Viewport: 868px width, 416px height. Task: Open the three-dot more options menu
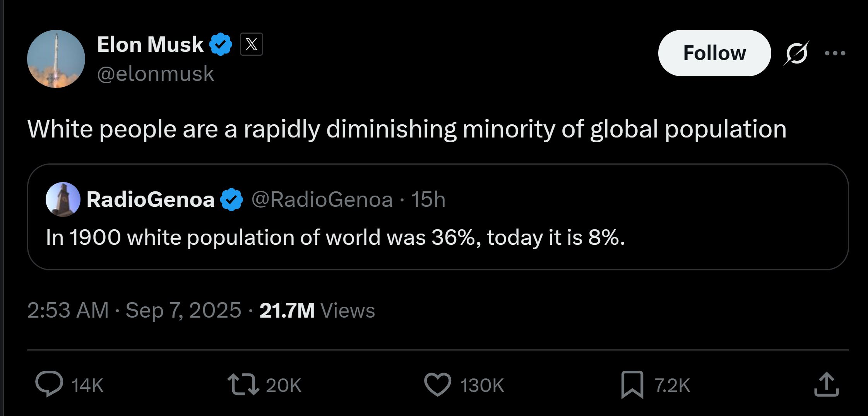click(x=835, y=53)
